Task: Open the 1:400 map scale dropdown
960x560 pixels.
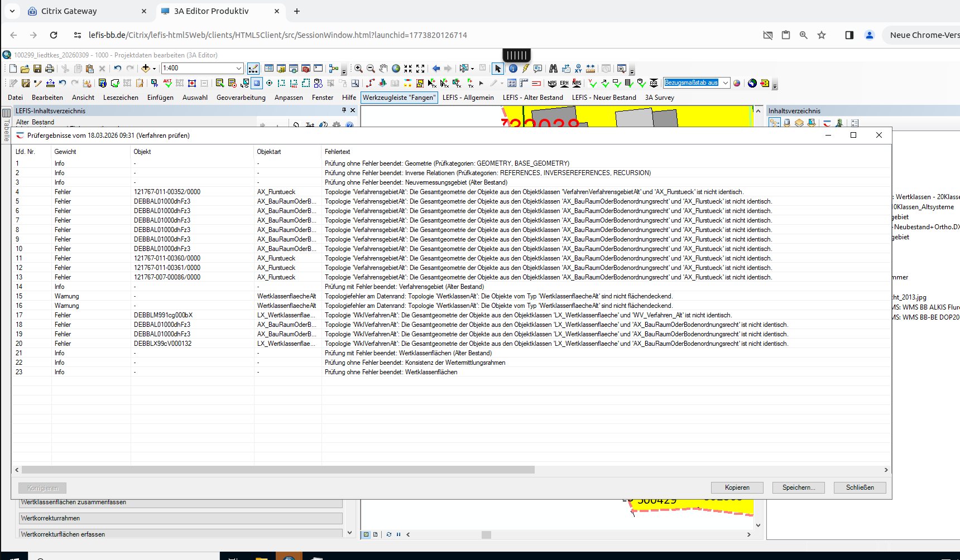Action: (x=239, y=69)
